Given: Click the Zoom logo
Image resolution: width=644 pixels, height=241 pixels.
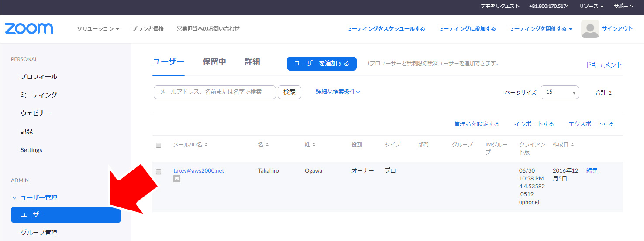Looking at the screenshot, I should (29, 29).
